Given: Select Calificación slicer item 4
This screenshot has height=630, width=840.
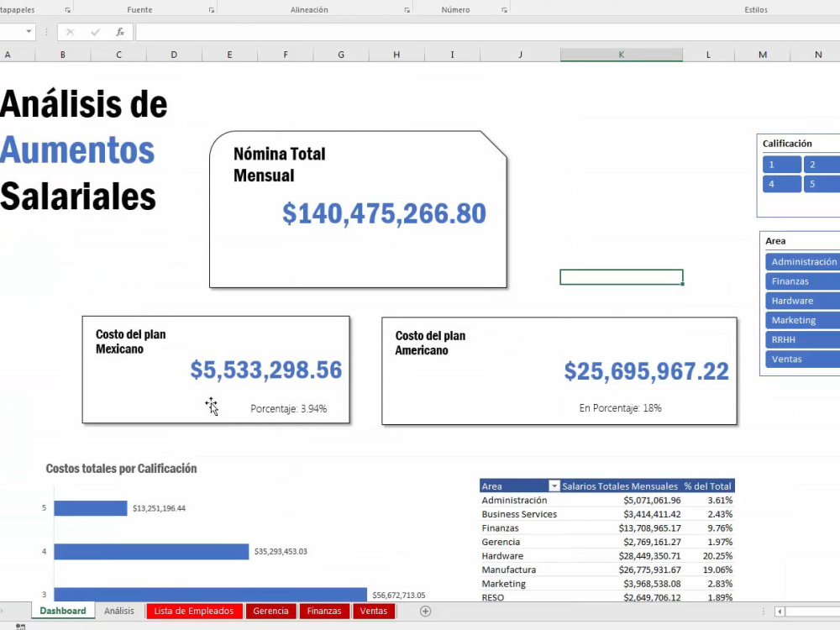Looking at the screenshot, I should (781, 184).
